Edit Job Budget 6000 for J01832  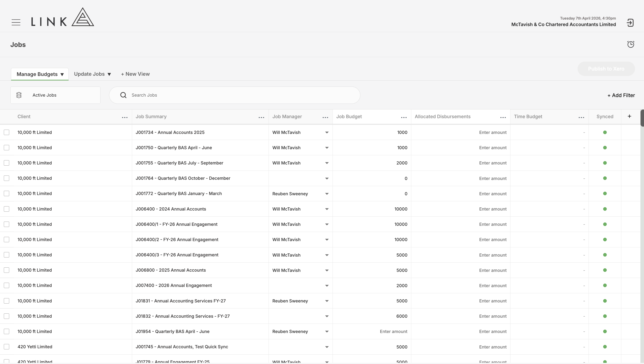[372, 316]
